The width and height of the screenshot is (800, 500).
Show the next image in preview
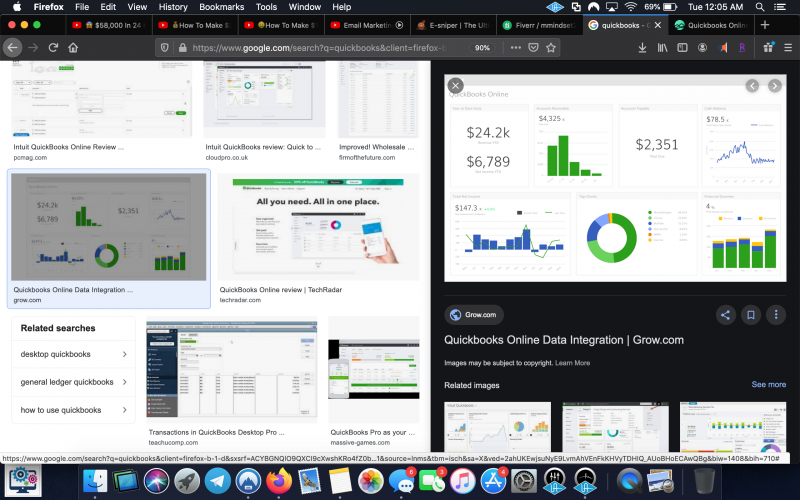click(774, 86)
